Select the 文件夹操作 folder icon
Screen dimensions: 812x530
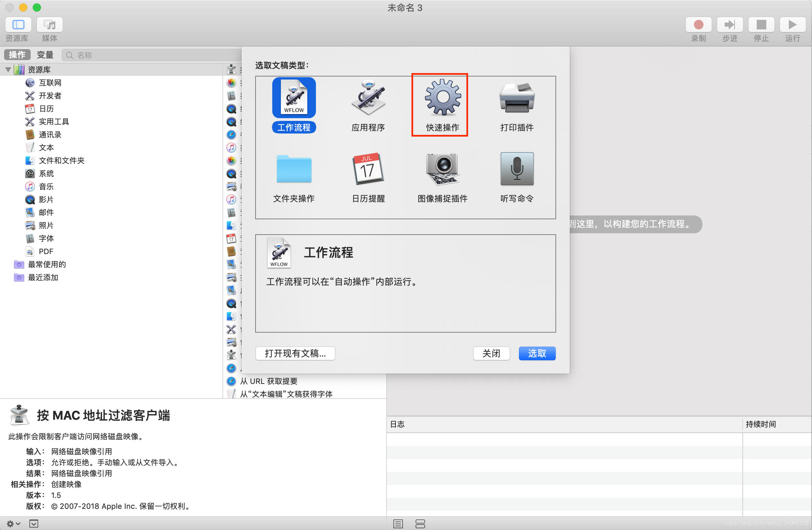[x=294, y=169]
